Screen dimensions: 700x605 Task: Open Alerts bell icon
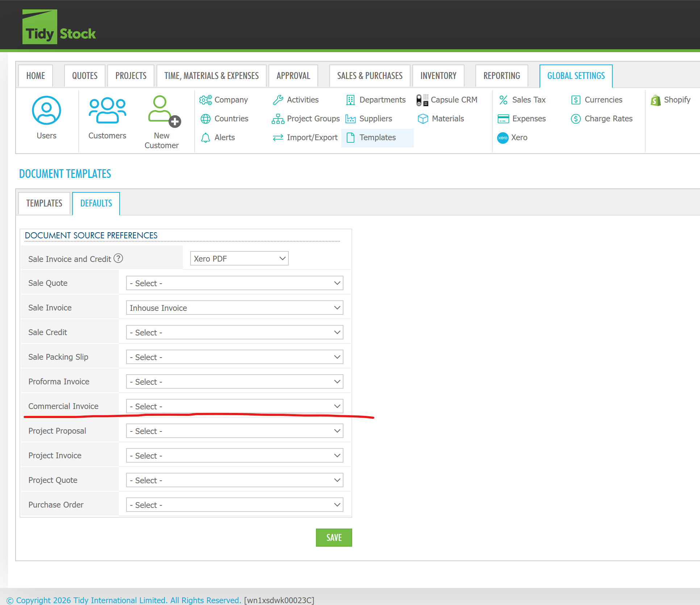(x=205, y=138)
